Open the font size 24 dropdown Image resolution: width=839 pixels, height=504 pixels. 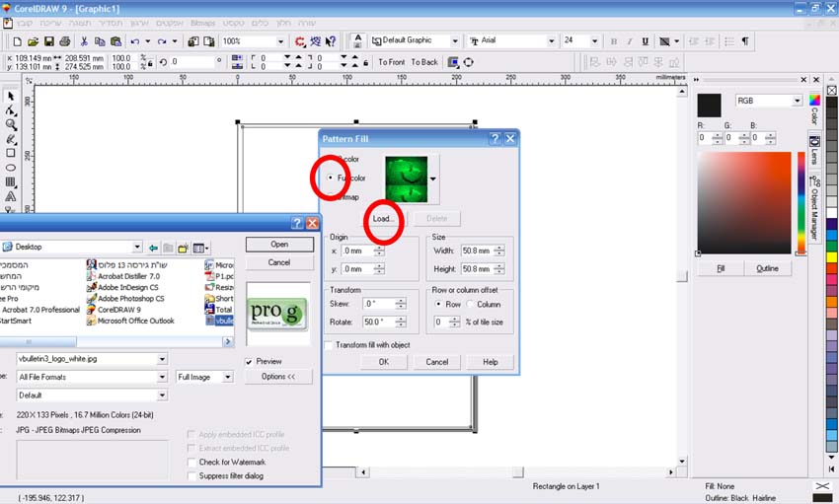tap(594, 40)
